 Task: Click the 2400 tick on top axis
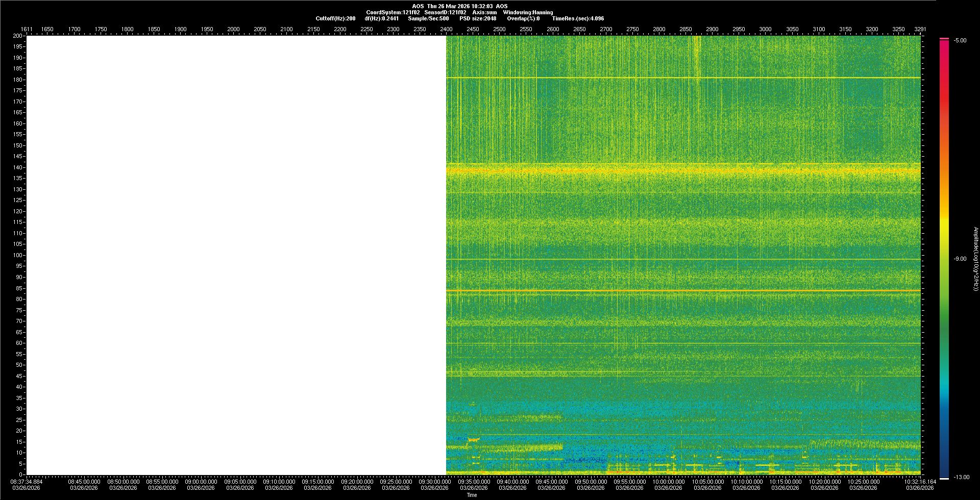pos(446,29)
